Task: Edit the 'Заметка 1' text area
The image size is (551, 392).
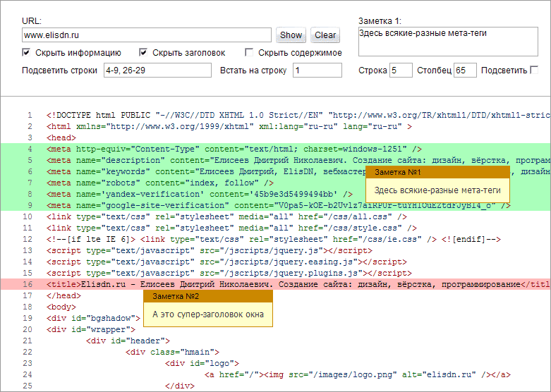Action: click(x=448, y=42)
